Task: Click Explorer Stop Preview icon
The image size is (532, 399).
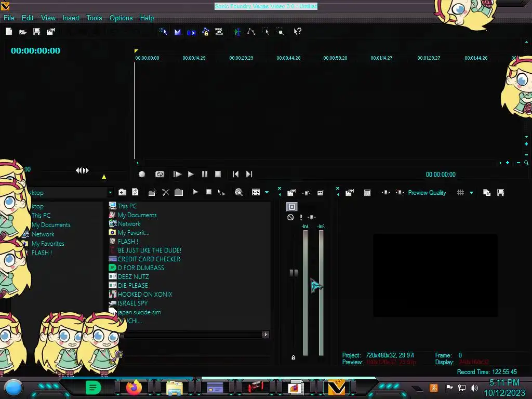Action: (209, 192)
